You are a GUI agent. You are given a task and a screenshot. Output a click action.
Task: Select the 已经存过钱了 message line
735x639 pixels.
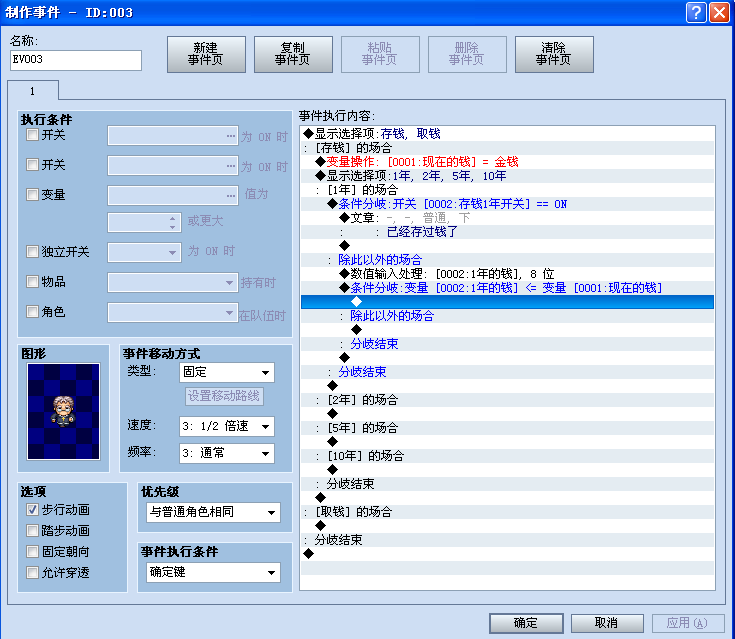[x=508, y=232]
